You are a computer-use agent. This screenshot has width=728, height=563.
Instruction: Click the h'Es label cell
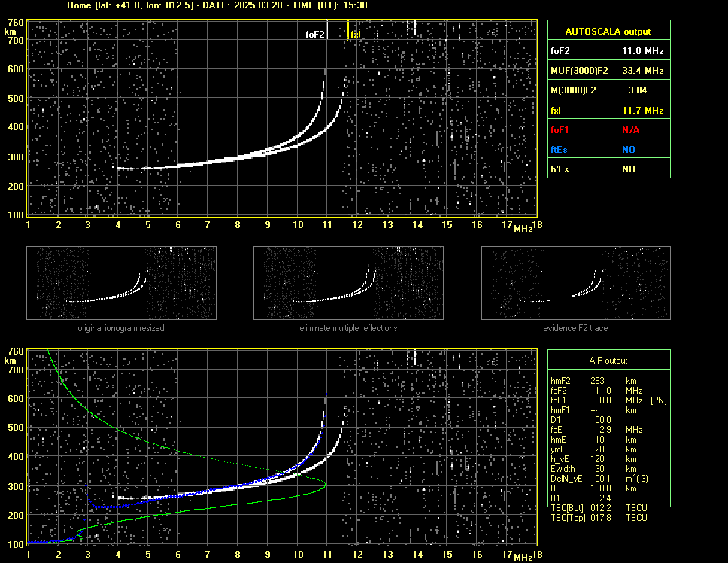point(579,169)
